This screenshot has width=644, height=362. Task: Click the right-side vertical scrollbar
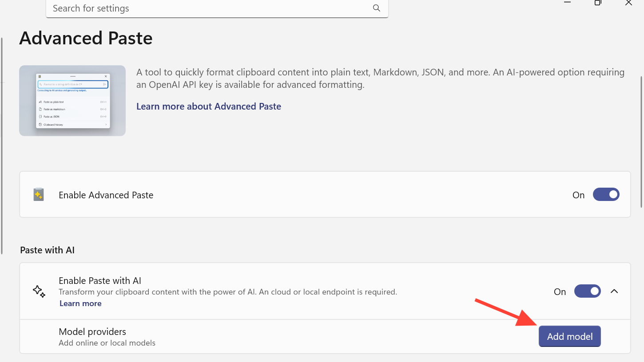click(641, 142)
